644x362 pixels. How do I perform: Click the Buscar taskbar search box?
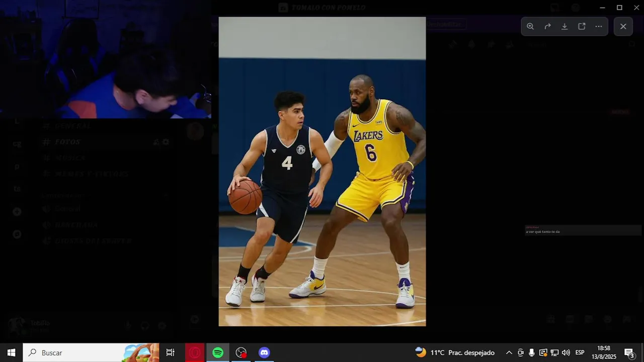click(91, 352)
